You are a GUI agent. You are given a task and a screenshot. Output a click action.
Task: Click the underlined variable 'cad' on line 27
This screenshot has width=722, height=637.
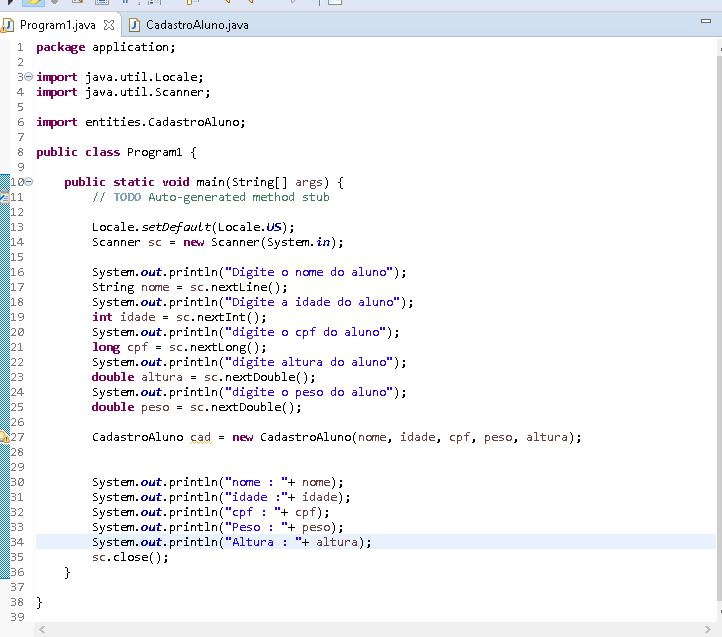pyautogui.click(x=201, y=437)
